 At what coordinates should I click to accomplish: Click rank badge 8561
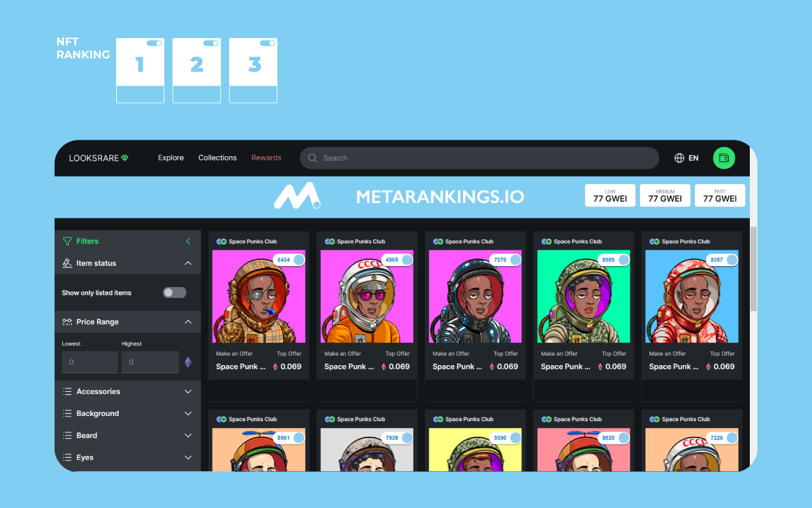click(x=289, y=438)
